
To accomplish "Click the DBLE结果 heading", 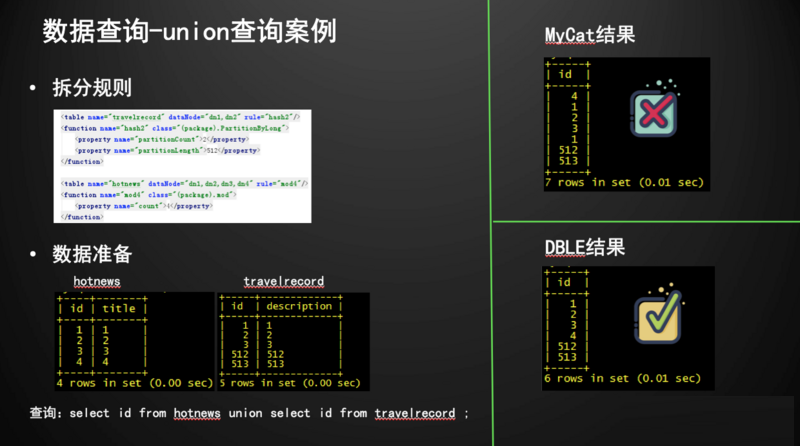I will click(x=585, y=247).
